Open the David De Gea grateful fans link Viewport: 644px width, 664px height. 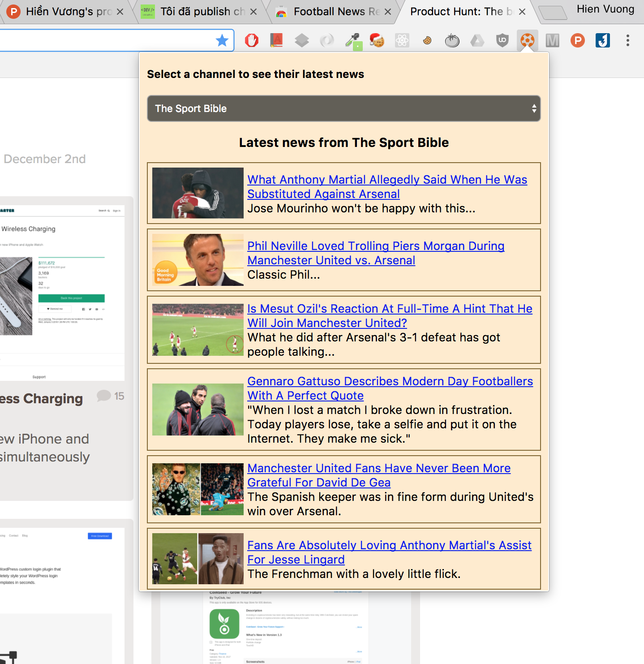[x=379, y=475]
